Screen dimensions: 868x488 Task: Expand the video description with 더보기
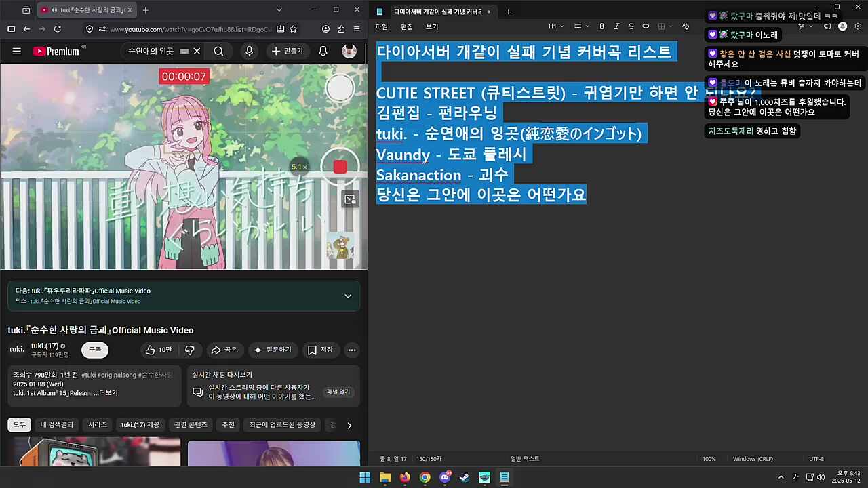click(108, 393)
